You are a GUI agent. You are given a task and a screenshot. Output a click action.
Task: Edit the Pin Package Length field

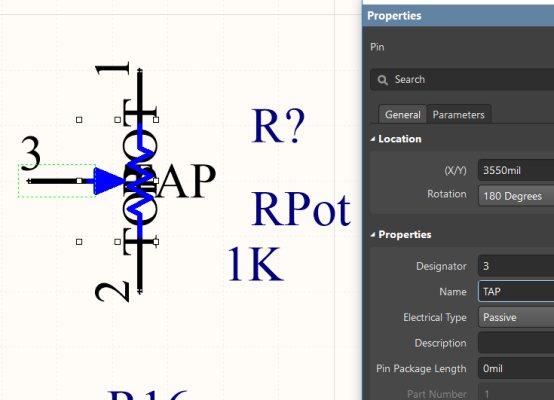coord(516,368)
